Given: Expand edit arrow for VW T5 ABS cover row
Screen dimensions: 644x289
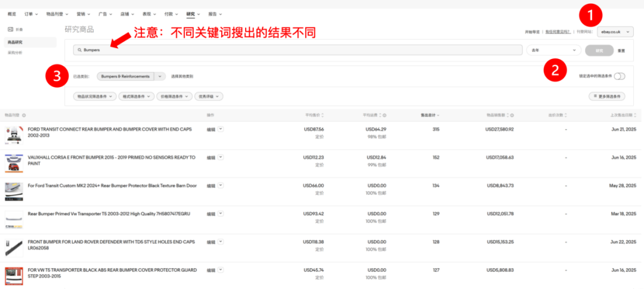Looking at the screenshot, I should point(221,270).
